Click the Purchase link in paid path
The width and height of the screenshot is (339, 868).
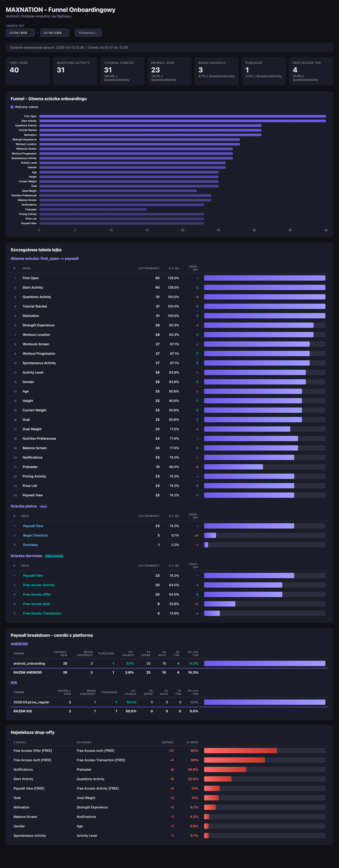30,545
